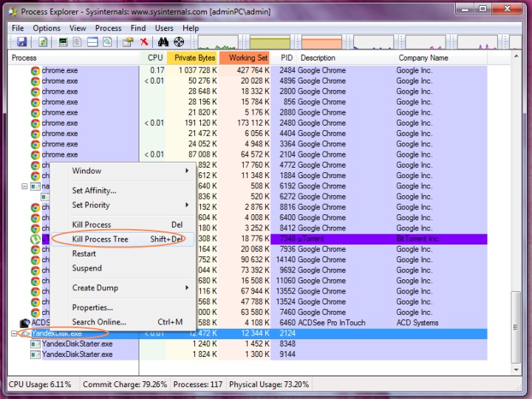532x399 pixels.
Task: Open the Find menu
Action: (138, 28)
